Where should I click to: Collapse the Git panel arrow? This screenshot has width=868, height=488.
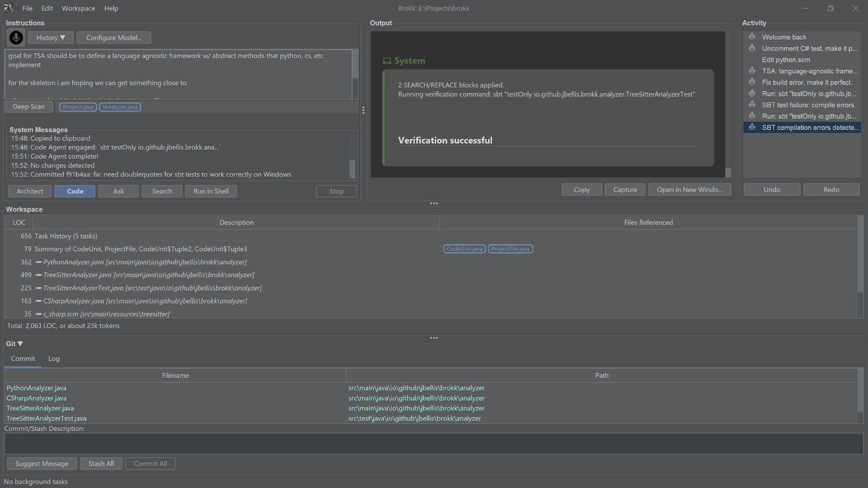(x=20, y=344)
